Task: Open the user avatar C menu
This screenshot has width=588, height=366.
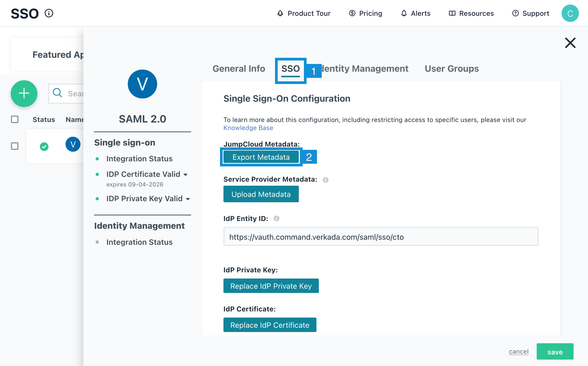Action: coord(570,13)
